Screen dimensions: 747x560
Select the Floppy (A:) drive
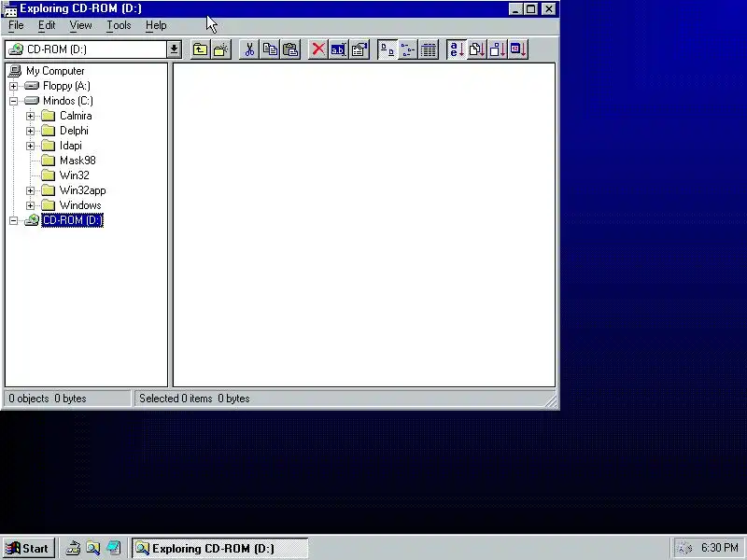pyautogui.click(x=66, y=86)
